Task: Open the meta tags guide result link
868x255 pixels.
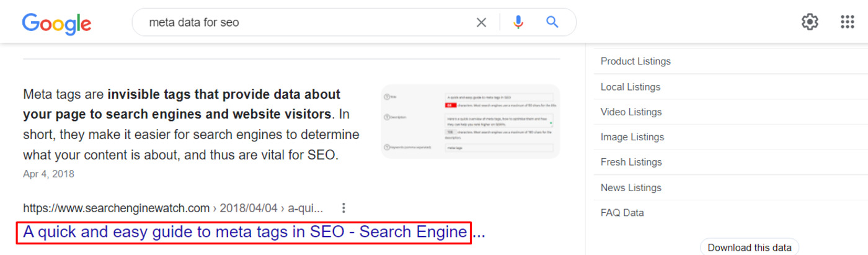Action: pos(244,232)
